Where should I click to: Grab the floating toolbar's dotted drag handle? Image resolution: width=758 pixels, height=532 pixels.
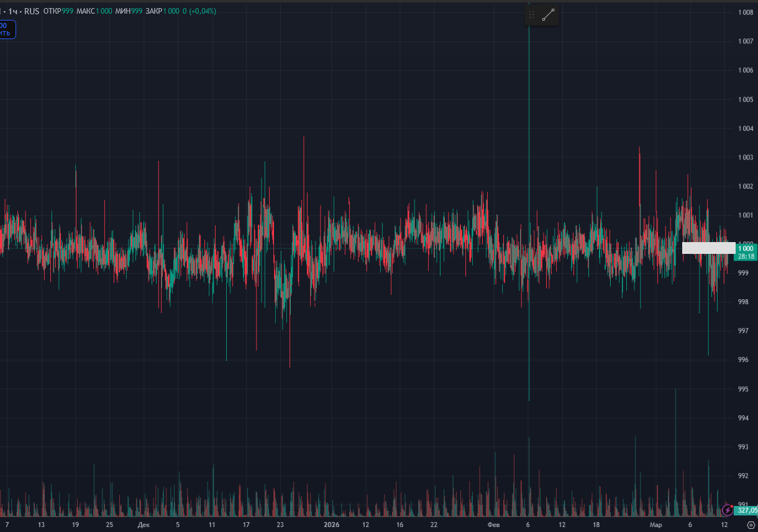531,15
